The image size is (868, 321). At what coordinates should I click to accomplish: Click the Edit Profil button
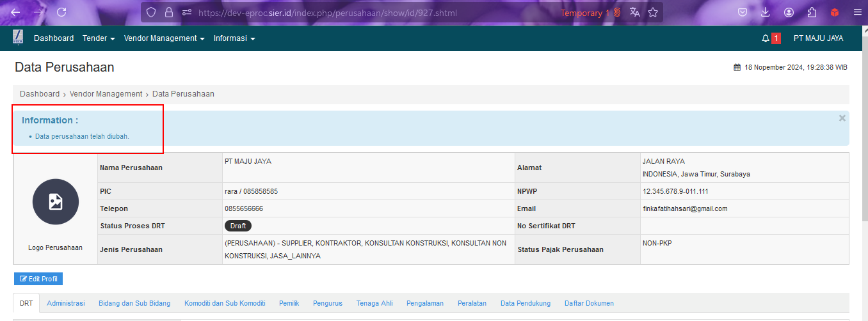[x=38, y=279]
